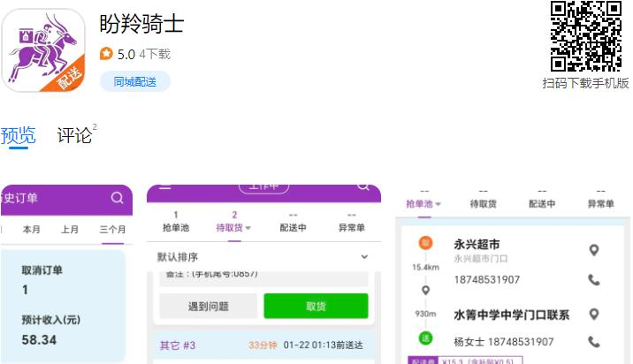Viewport: 633px width, 364px height.
Task: Click the QR code for mobile download
Action: pos(585,36)
